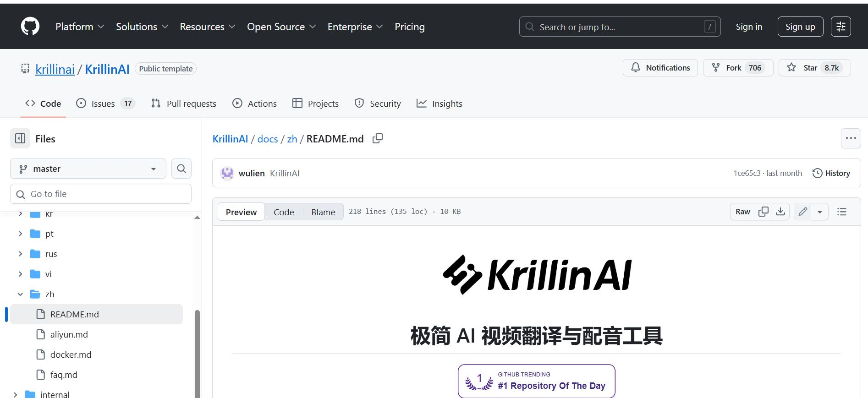Expand the Platform menu

[x=80, y=27]
